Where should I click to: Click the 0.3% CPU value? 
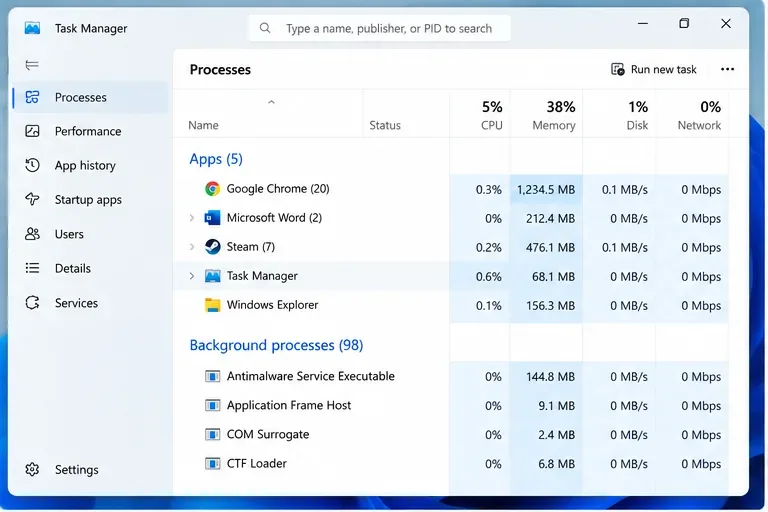488,189
